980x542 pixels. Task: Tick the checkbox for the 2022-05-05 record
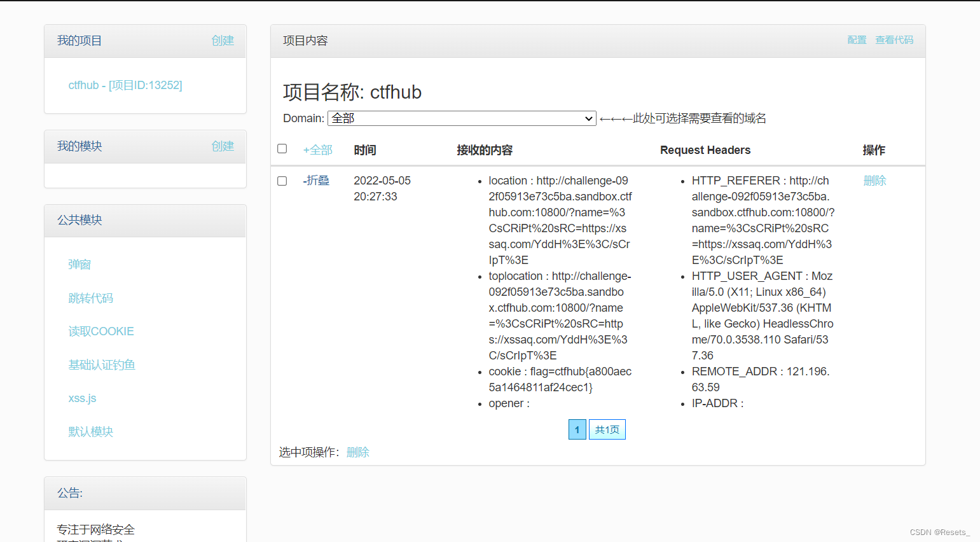pos(282,181)
